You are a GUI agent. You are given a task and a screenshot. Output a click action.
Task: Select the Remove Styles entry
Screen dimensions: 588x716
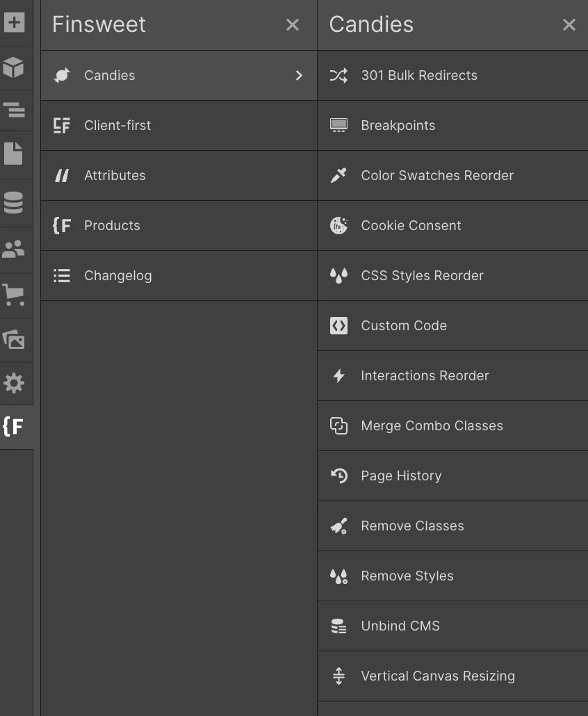click(453, 576)
